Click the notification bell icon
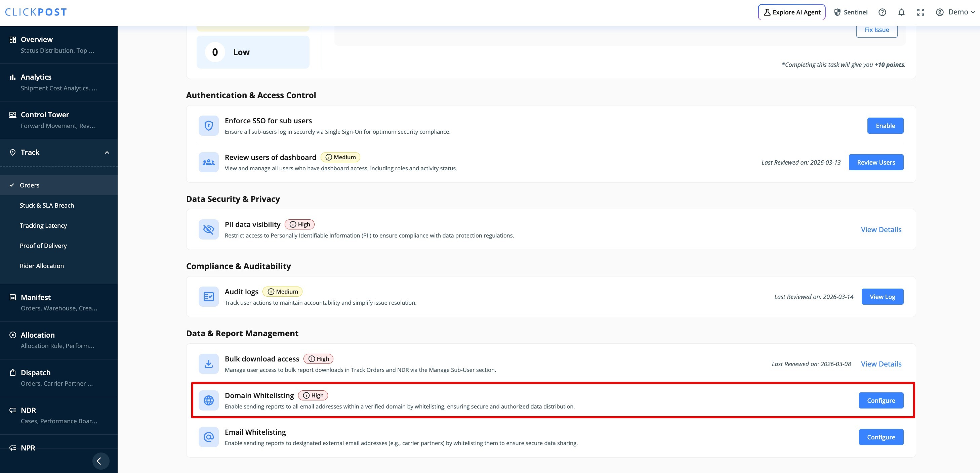Image resolution: width=980 pixels, height=473 pixels. [x=901, y=12]
